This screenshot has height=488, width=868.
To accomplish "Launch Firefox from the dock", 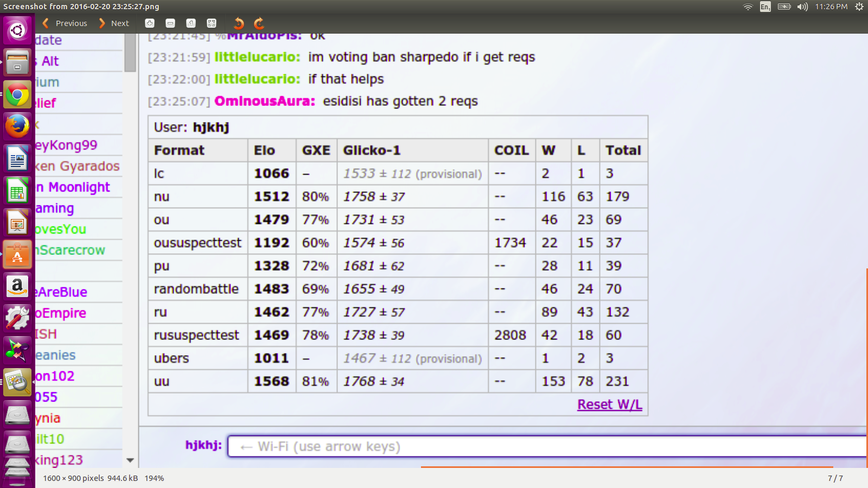I will (17, 126).
